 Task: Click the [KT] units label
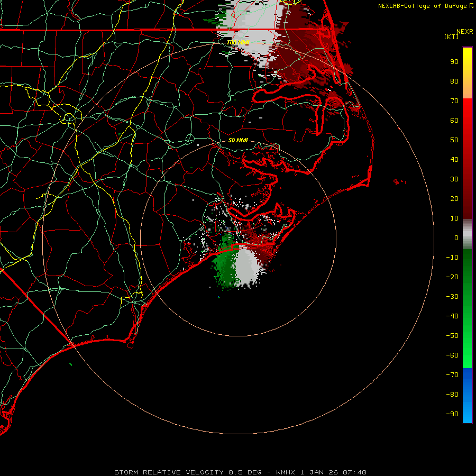[452, 36]
